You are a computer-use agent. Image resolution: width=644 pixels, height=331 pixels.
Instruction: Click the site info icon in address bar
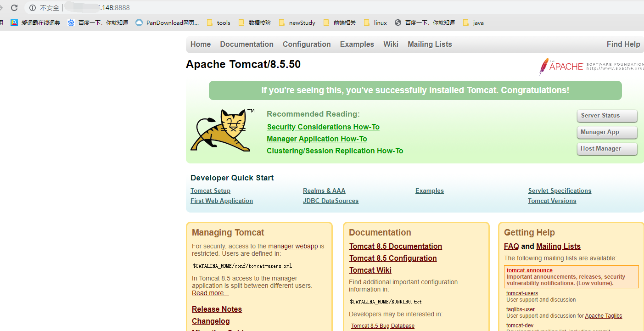click(x=33, y=8)
